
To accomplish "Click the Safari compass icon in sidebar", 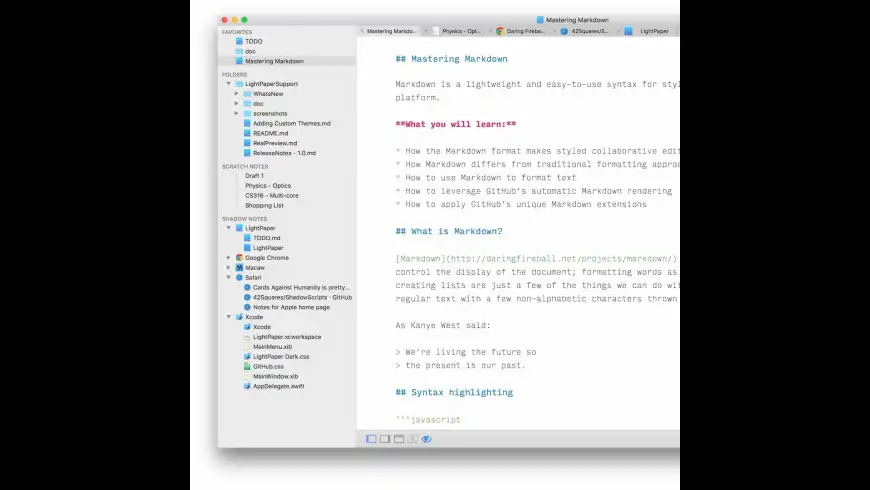I will (239, 277).
